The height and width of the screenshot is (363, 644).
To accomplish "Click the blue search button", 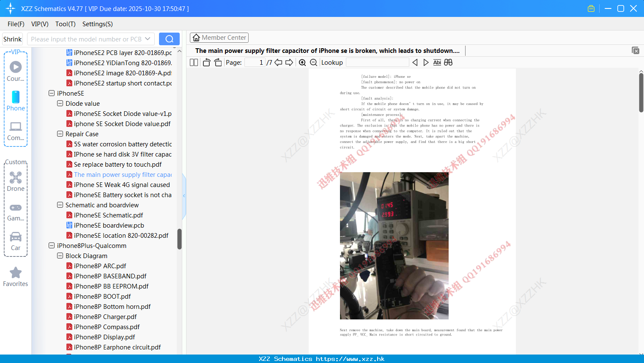I will 169,39.
